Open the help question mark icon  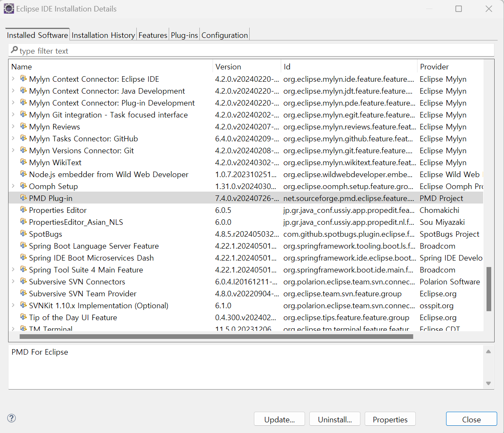(12, 418)
